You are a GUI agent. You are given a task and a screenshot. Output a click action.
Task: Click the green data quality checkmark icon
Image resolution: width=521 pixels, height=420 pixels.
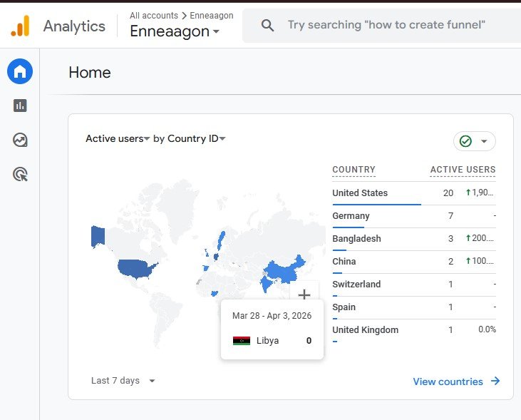tap(465, 141)
